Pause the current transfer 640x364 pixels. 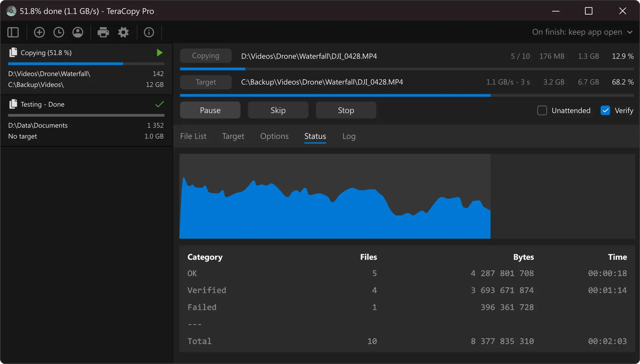[x=210, y=110]
